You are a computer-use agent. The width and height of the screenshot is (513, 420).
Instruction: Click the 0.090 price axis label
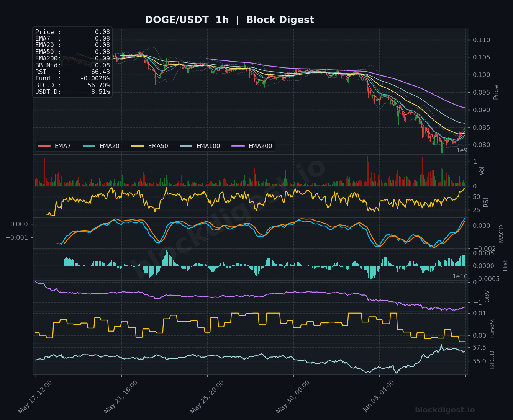point(481,110)
